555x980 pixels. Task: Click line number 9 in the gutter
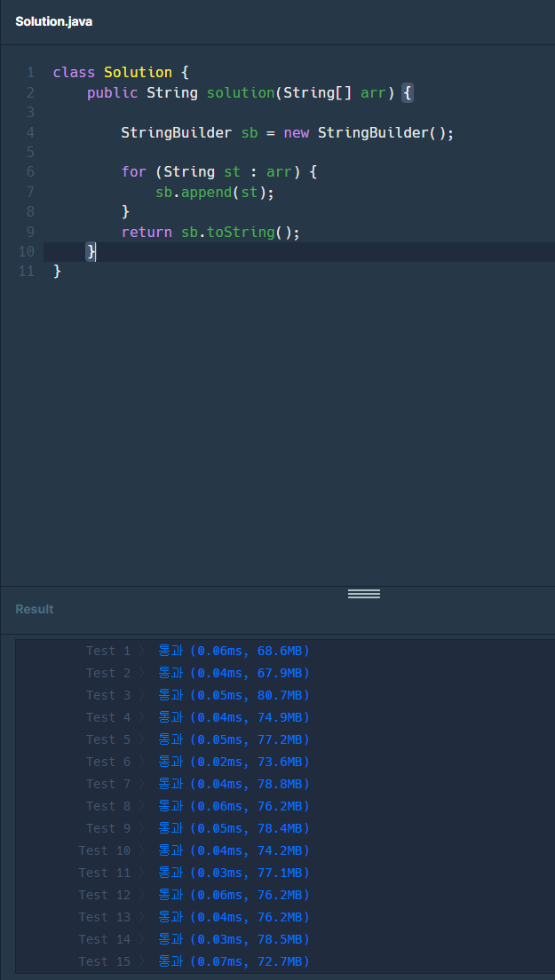click(30, 232)
